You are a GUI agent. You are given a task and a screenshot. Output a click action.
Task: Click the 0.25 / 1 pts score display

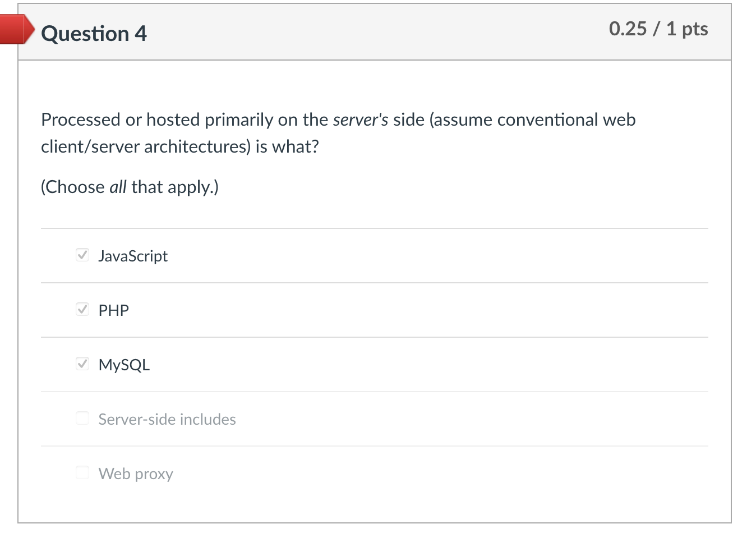point(659,29)
